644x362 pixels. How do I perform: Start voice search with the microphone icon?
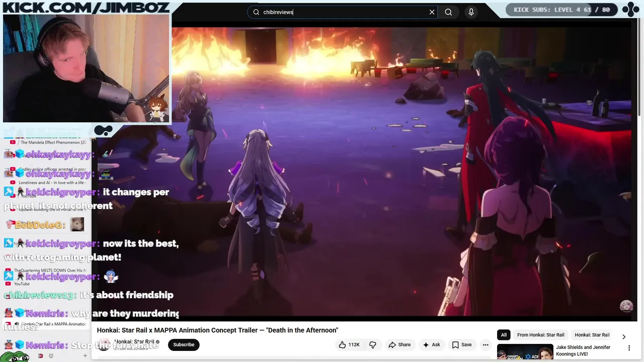tap(471, 12)
